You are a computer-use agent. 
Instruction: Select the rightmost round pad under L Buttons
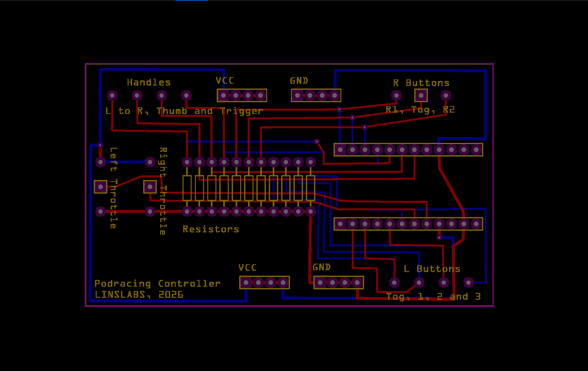(x=469, y=282)
